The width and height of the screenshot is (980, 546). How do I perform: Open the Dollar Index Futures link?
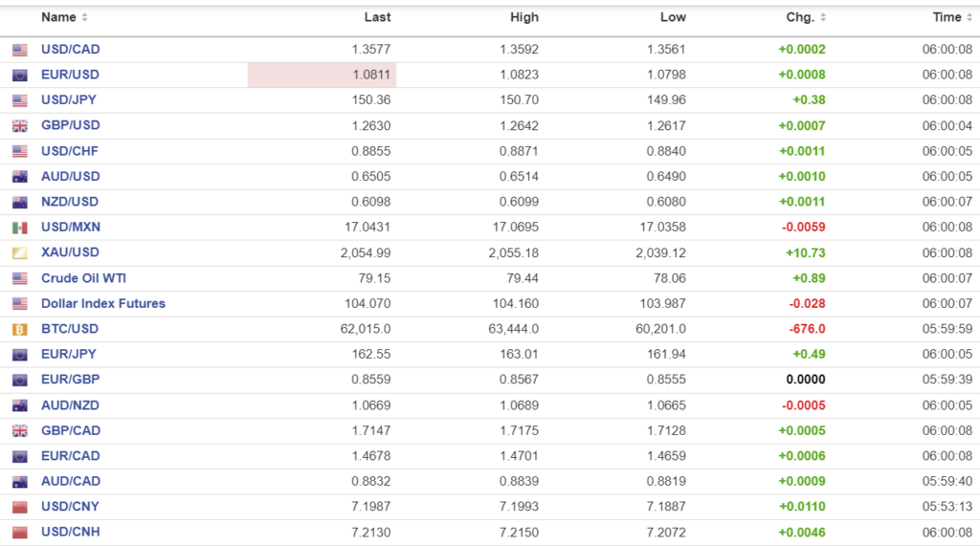(103, 303)
